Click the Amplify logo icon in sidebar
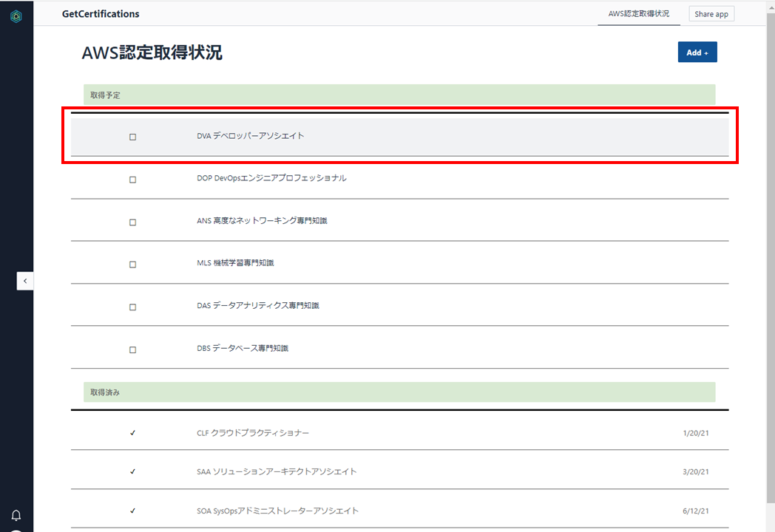The image size is (775, 532). 16,16
